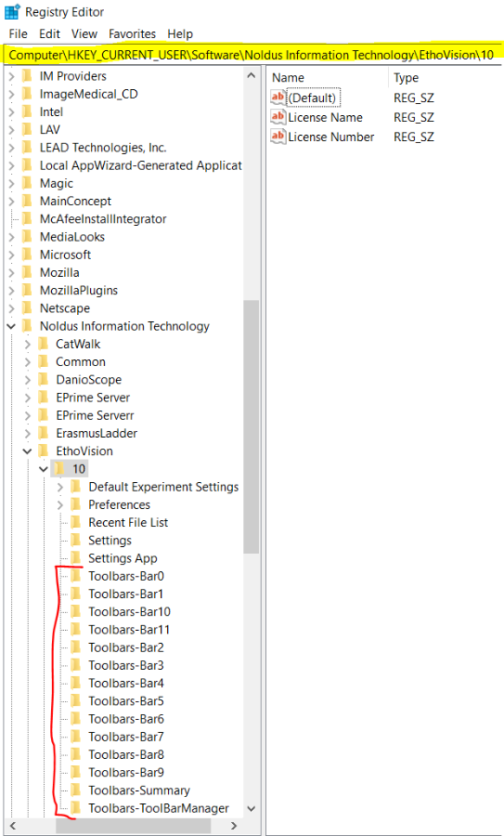Expand the Default Experiment Settings key
Image resolution: width=504 pixels, height=836 pixels.
coord(60,487)
